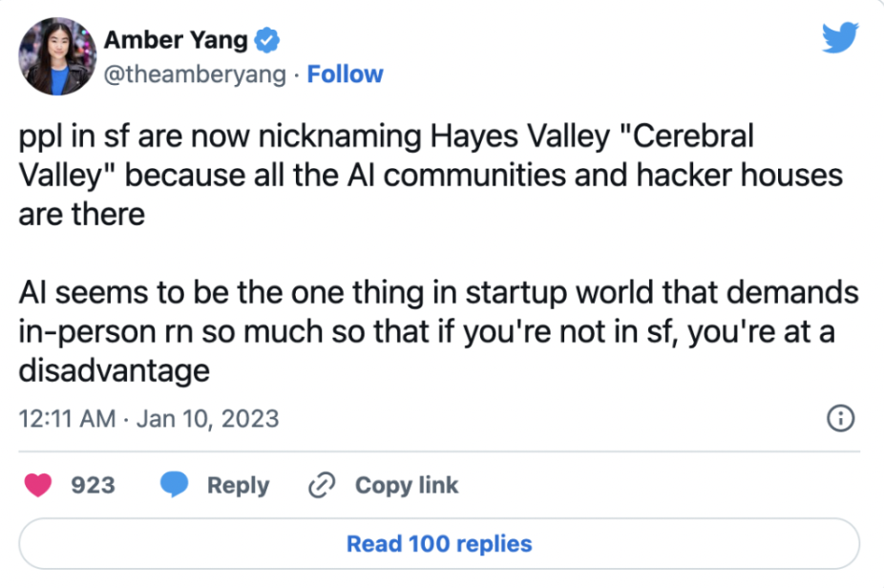Click the blue reply speech bubble icon
The image size is (884, 588).
(173, 485)
